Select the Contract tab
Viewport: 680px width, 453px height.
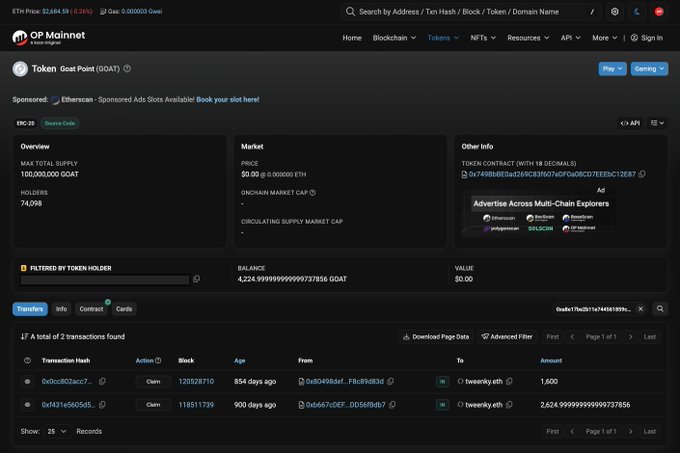[92, 309]
